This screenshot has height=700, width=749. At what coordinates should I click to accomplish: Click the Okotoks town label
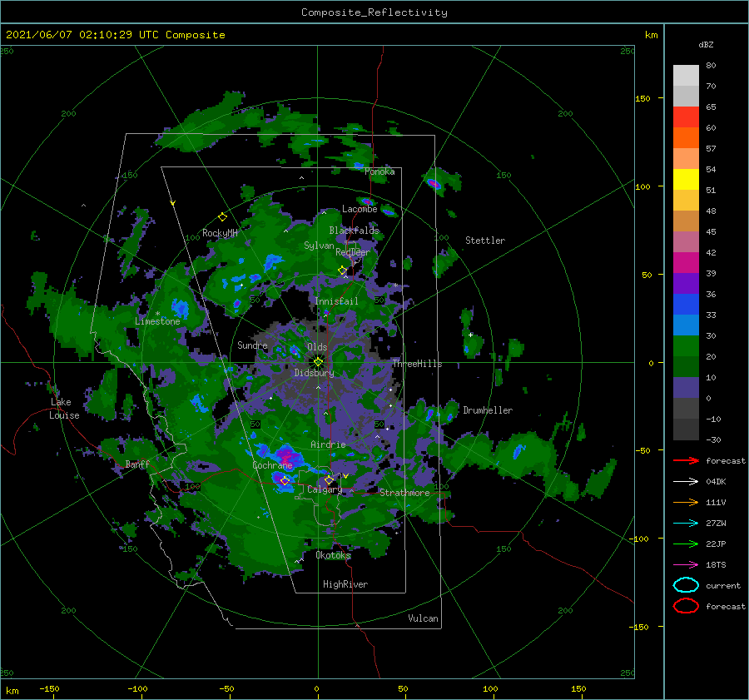coord(333,555)
